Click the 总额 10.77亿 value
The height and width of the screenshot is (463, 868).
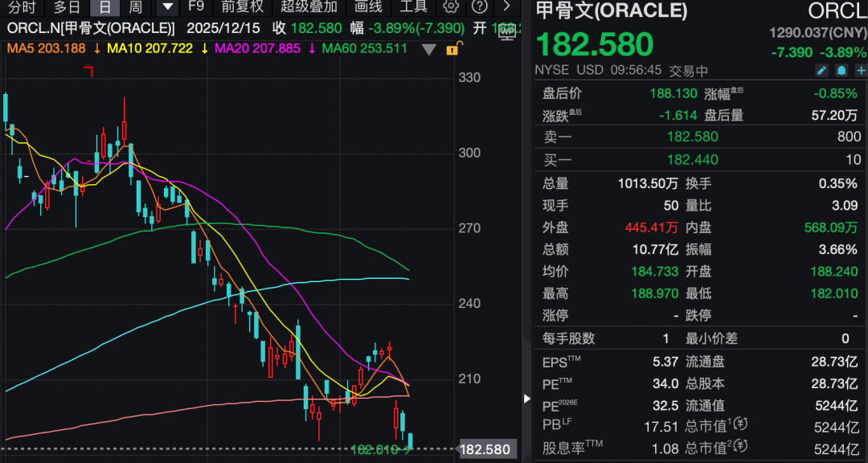point(656,250)
